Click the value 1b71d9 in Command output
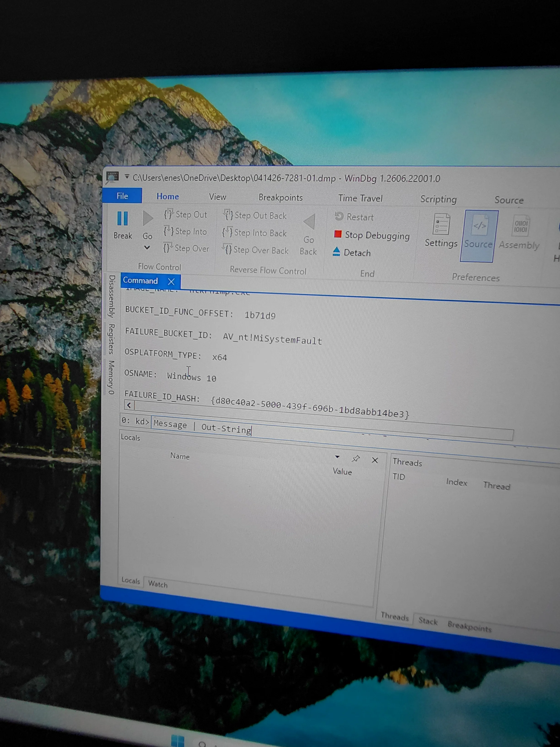The height and width of the screenshot is (747, 560). click(x=260, y=315)
